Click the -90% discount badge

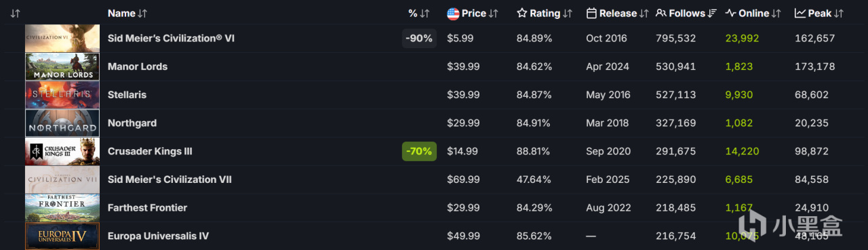pyautogui.click(x=419, y=39)
